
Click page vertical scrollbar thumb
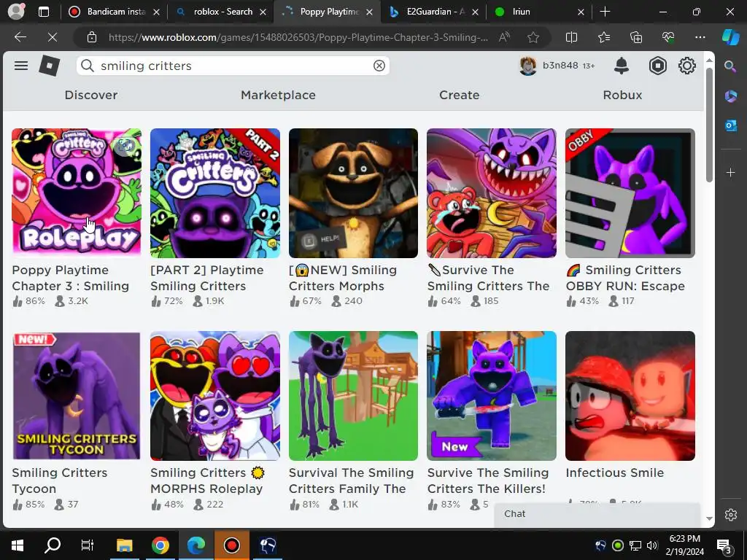pyautogui.click(x=709, y=125)
